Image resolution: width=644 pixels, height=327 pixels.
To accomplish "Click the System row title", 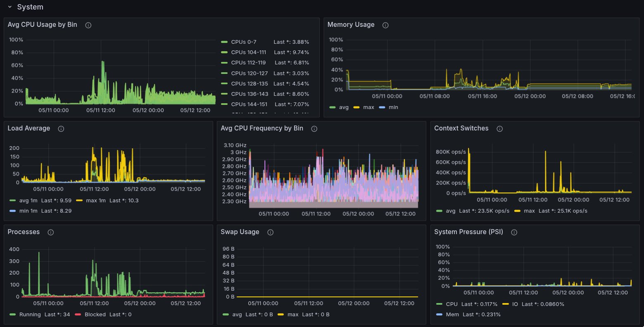I will pos(30,7).
